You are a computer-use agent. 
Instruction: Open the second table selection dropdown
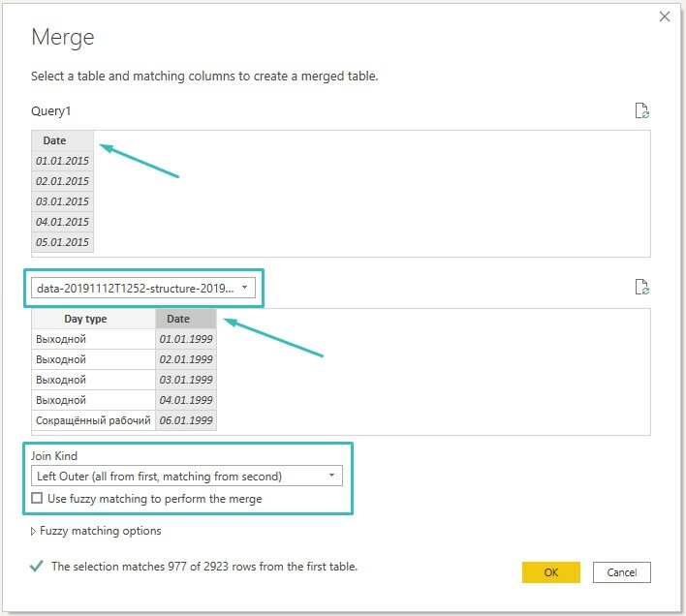click(143, 288)
